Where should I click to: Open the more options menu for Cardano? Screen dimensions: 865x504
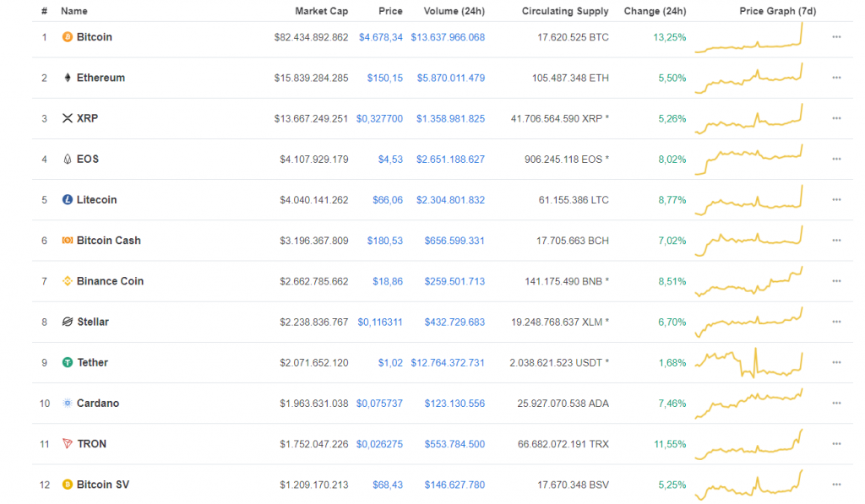pyautogui.click(x=836, y=403)
